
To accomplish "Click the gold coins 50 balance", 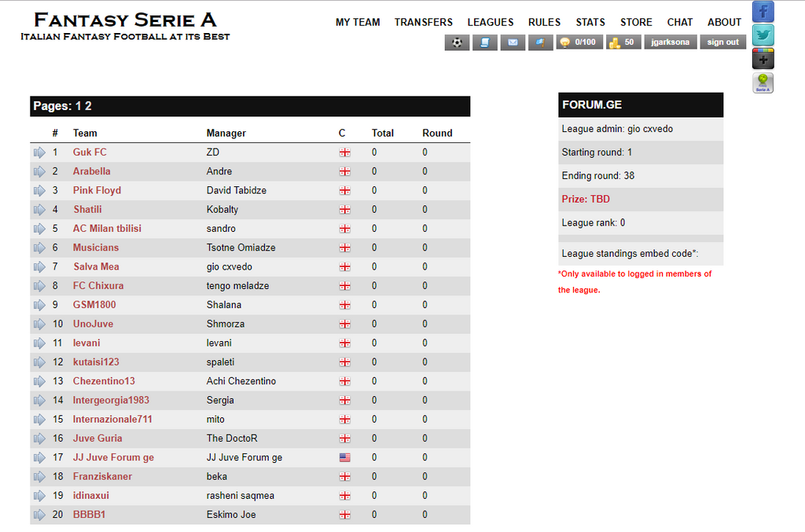I will (623, 42).
